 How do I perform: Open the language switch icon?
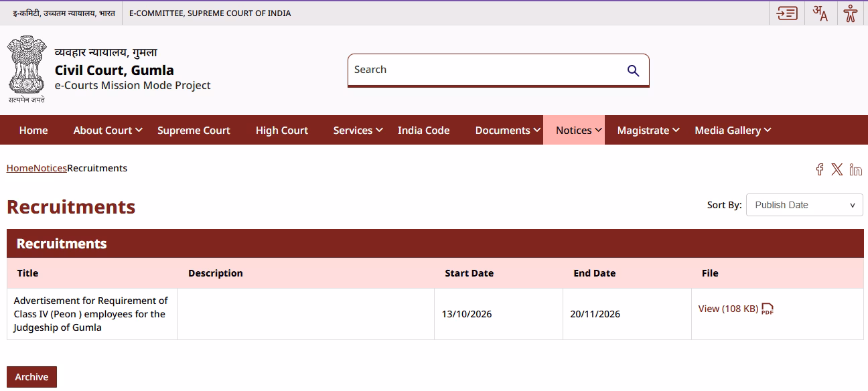(820, 13)
